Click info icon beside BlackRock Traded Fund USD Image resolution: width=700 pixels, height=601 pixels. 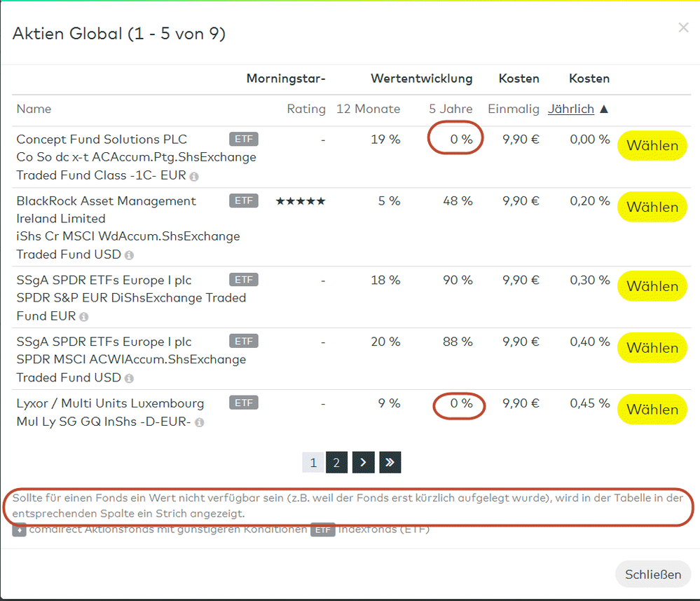129,255
